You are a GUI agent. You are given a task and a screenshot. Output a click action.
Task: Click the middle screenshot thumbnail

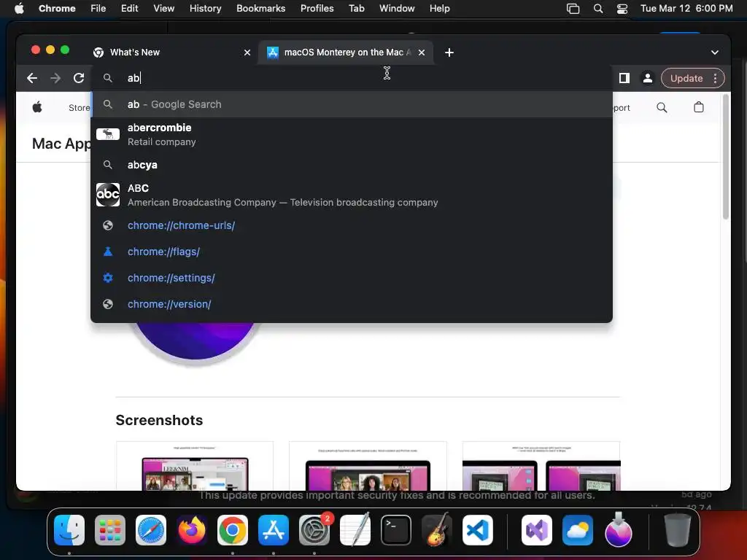click(x=368, y=466)
